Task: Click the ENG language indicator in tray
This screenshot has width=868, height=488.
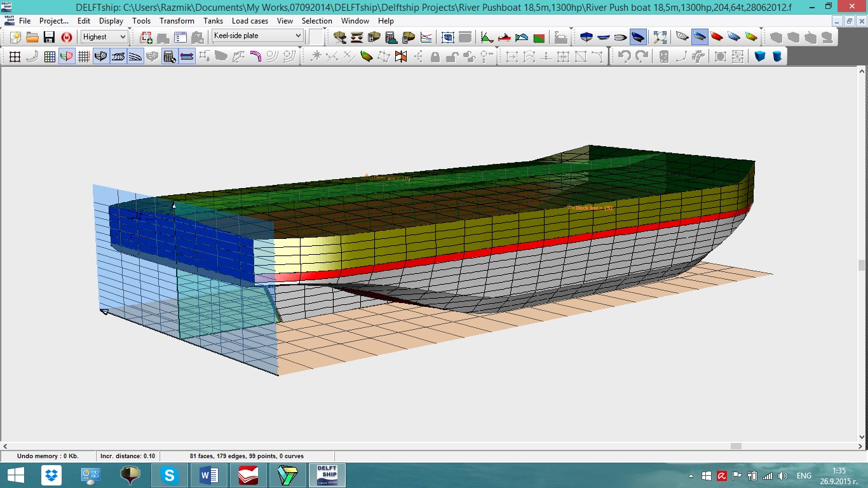Action: pyautogui.click(x=804, y=475)
